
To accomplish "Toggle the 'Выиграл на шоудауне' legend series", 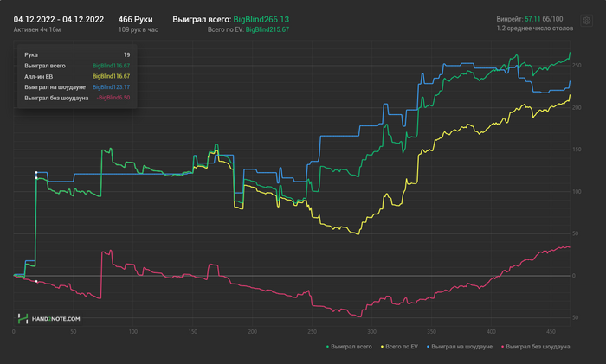I will click(x=460, y=347).
